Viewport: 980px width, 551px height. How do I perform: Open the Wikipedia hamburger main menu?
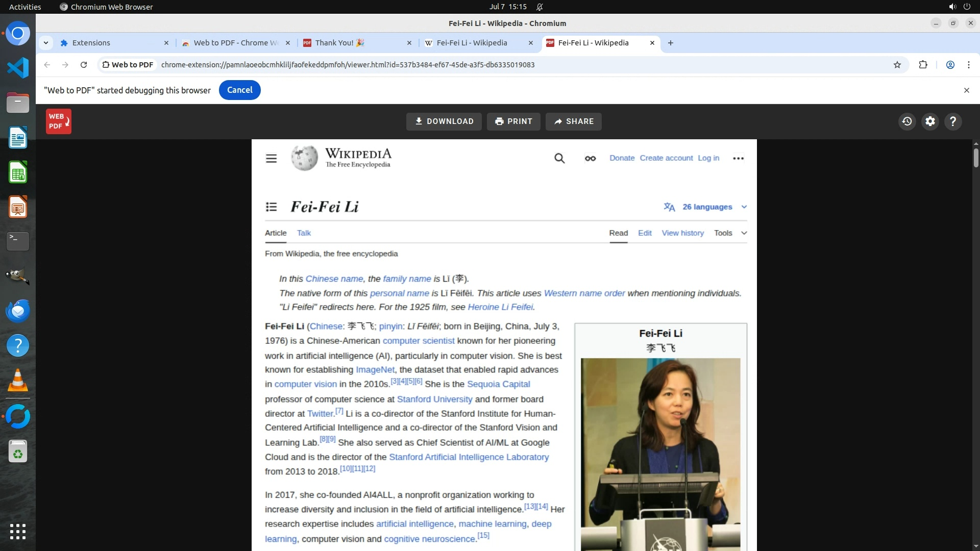[271, 158]
